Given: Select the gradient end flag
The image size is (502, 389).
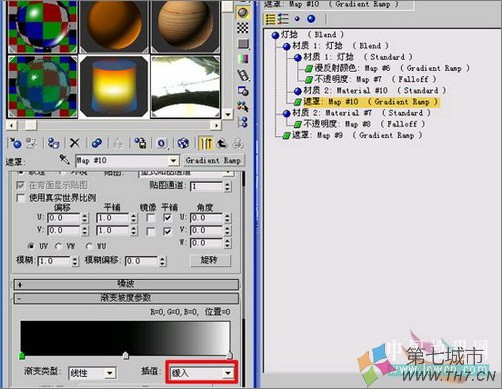Looking at the screenshot, I should pyautogui.click(x=230, y=355).
